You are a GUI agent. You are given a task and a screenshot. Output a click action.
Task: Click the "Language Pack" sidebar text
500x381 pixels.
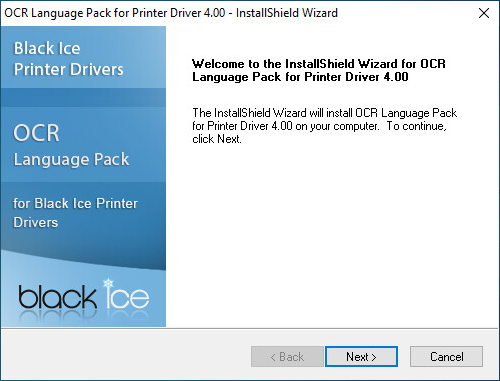(x=71, y=160)
